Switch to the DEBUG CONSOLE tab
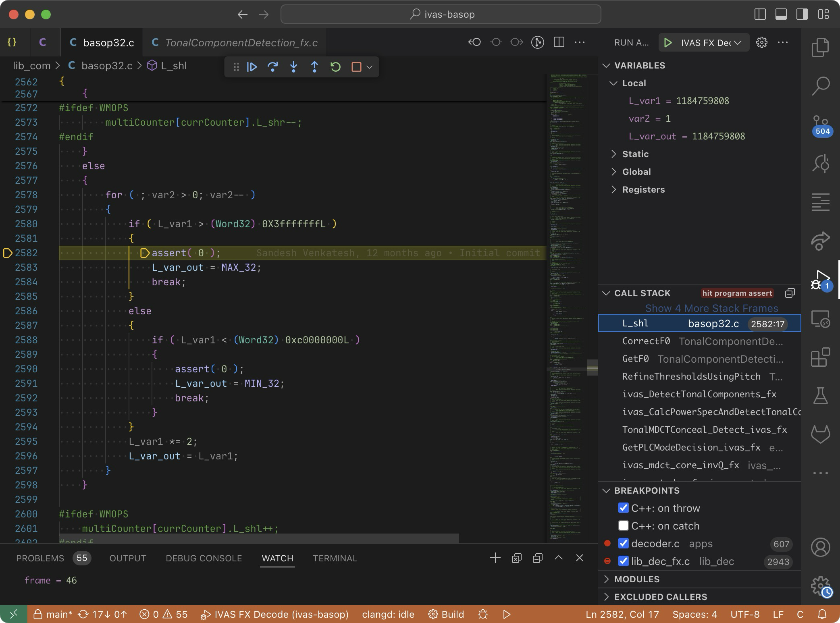Viewport: 840px width, 623px height. pos(204,558)
